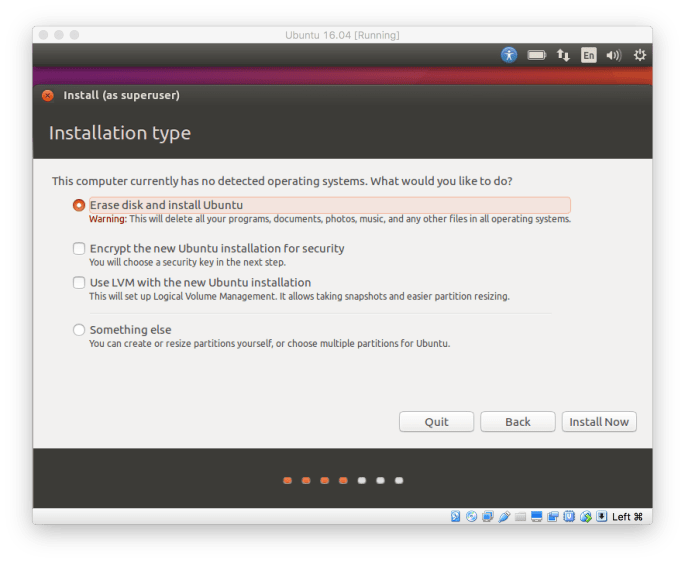The width and height of the screenshot is (685, 563).
Task: Click VirtualBox network adapters icon
Action: click(488, 517)
